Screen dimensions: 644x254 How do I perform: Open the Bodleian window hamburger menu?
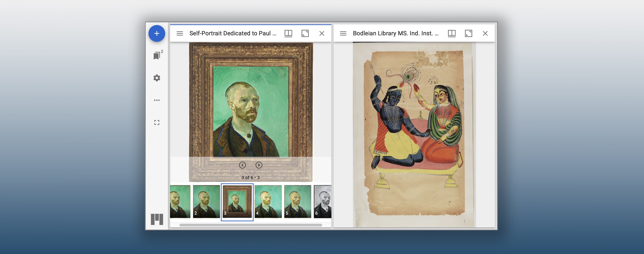coord(343,33)
